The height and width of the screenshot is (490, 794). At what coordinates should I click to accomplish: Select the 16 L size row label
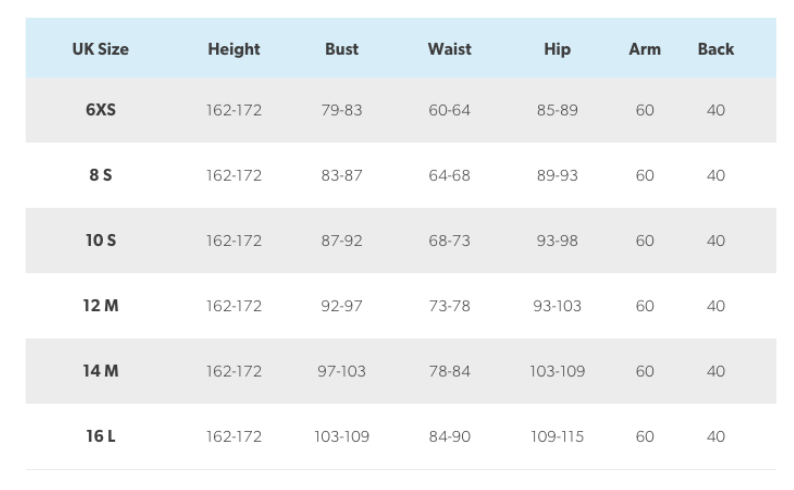pyautogui.click(x=100, y=437)
